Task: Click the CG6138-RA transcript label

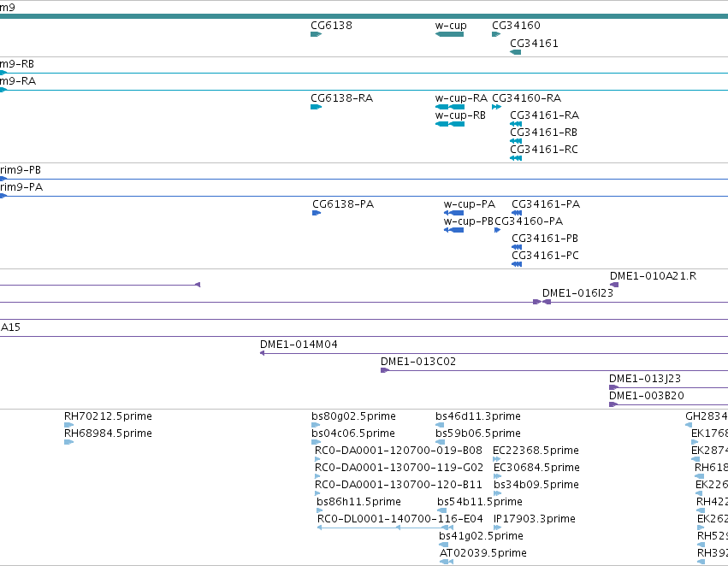Action: click(x=341, y=98)
